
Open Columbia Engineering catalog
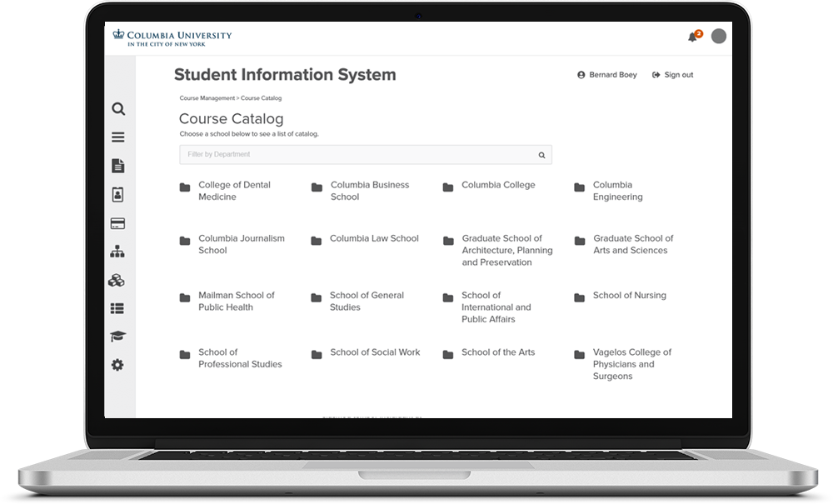(x=618, y=191)
